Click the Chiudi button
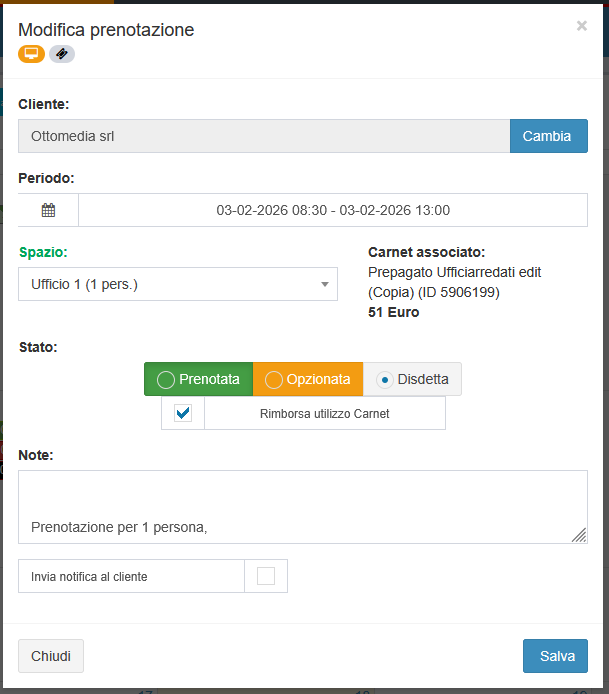This screenshot has height=694, width=609. pos(51,656)
